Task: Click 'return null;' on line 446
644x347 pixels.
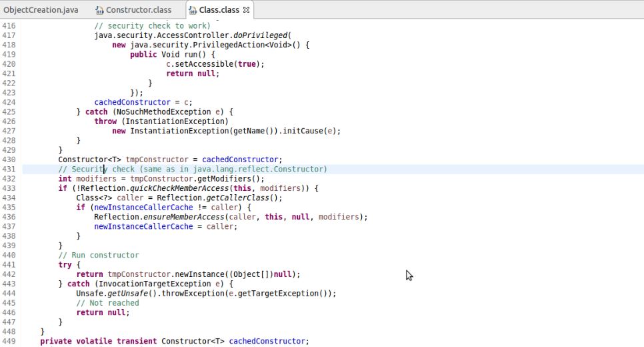Action: (x=103, y=312)
